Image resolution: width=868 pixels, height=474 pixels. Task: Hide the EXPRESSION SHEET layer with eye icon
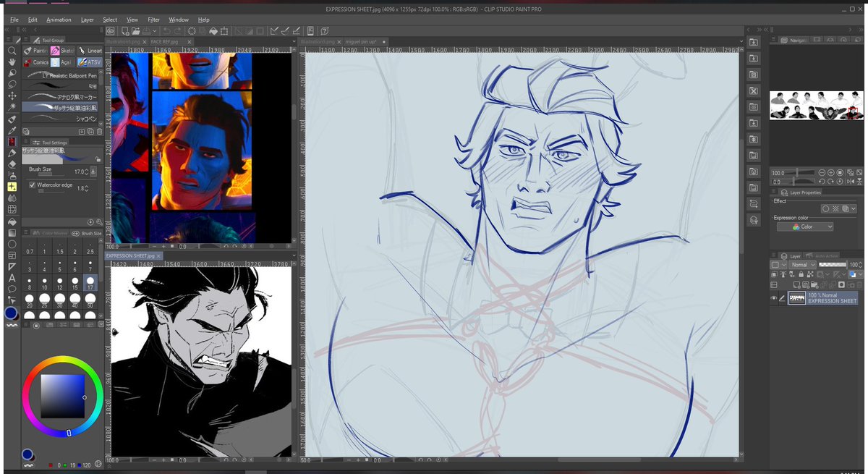(773, 298)
